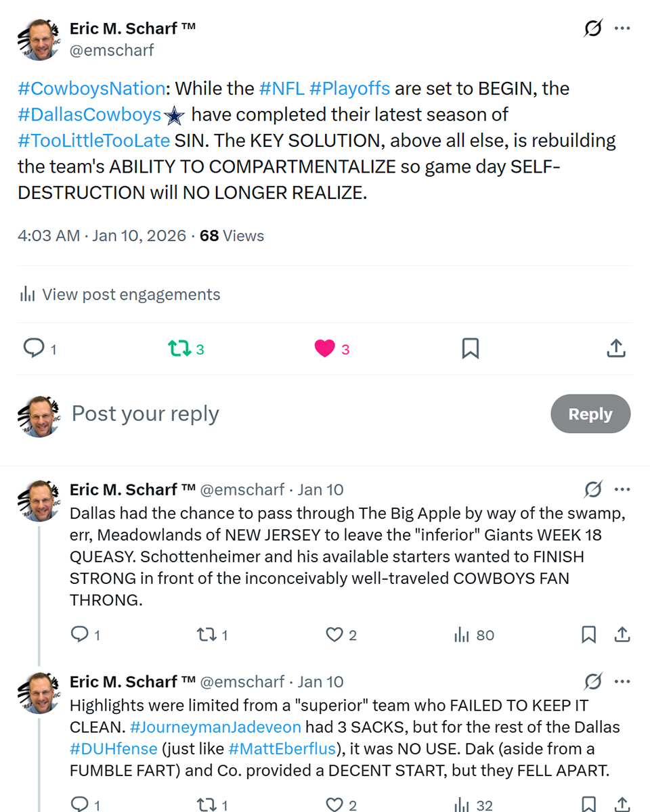
Task: Bookmark the Meadowlands reply
Action: 588,635
